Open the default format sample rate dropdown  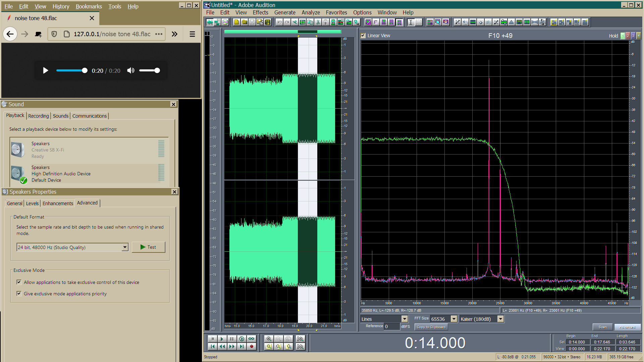(125, 247)
